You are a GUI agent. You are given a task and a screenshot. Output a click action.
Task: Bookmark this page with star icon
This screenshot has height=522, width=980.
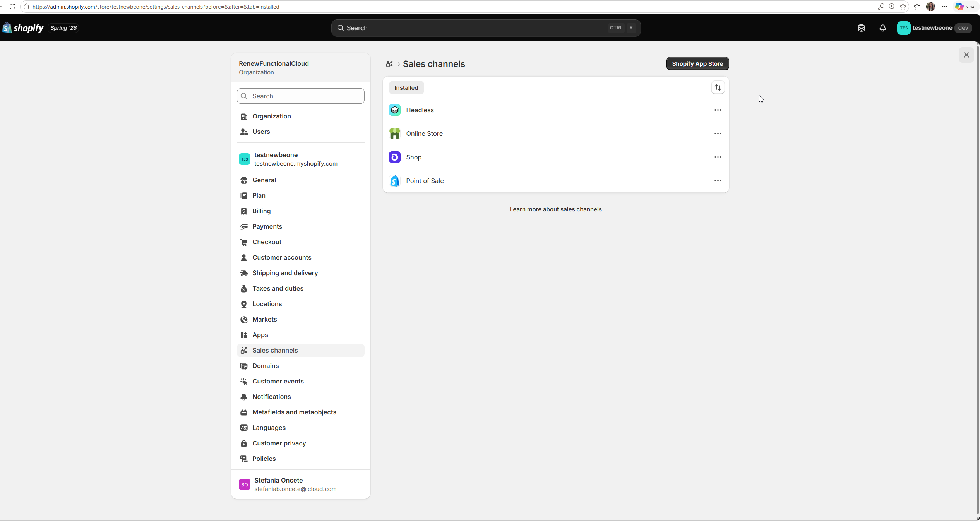point(903,7)
